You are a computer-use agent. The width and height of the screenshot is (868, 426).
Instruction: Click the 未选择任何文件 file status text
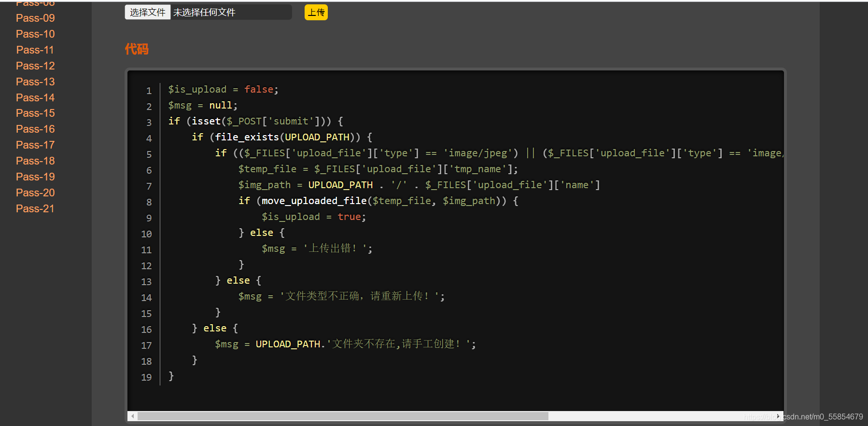204,13
